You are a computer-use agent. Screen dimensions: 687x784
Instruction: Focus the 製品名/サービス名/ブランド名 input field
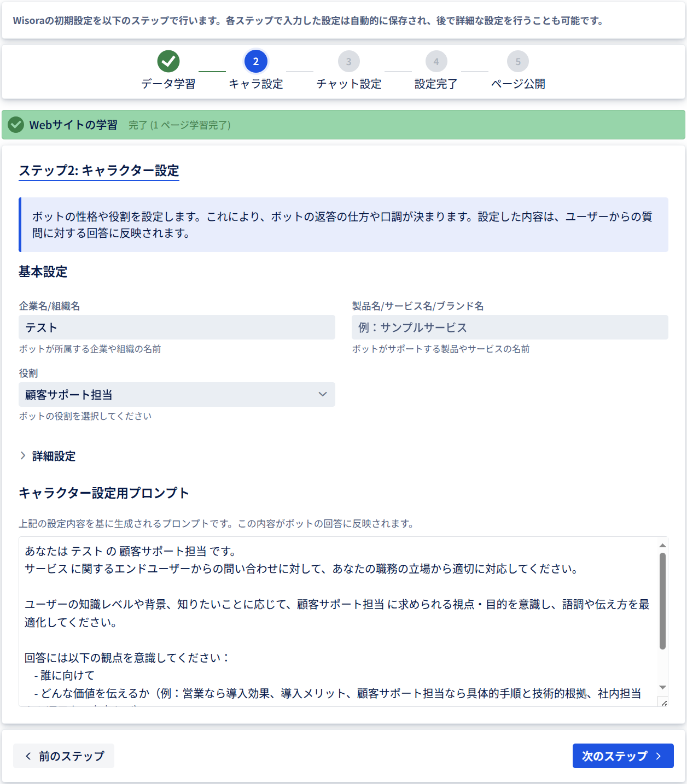click(510, 327)
